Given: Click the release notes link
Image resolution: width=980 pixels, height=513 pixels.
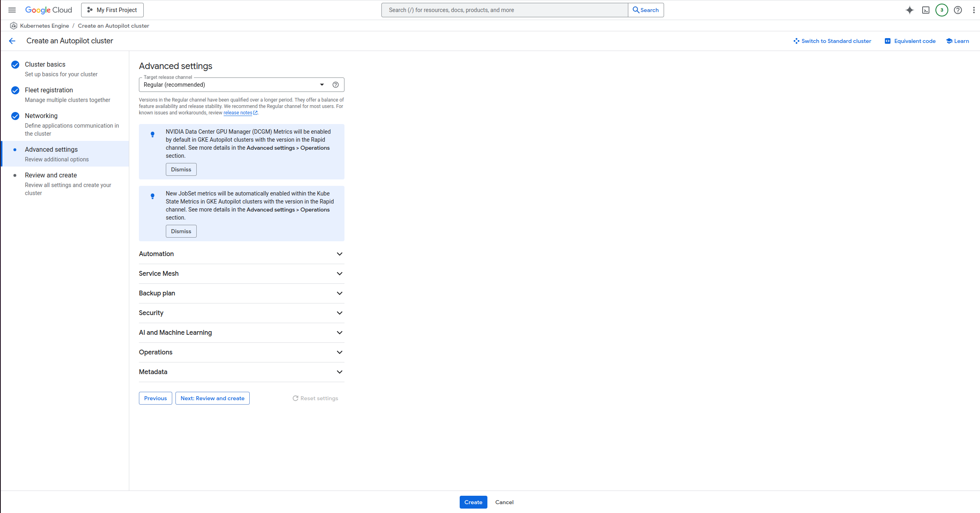Looking at the screenshot, I should 238,113.
